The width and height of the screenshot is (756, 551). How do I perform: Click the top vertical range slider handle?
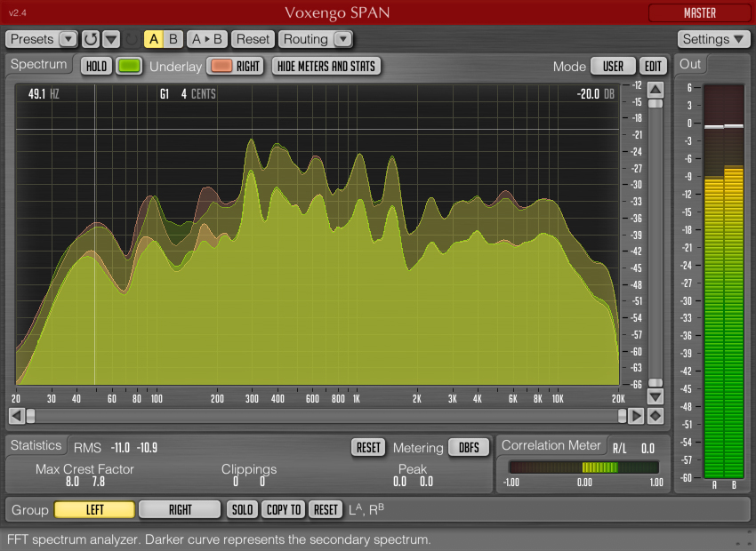point(655,104)
